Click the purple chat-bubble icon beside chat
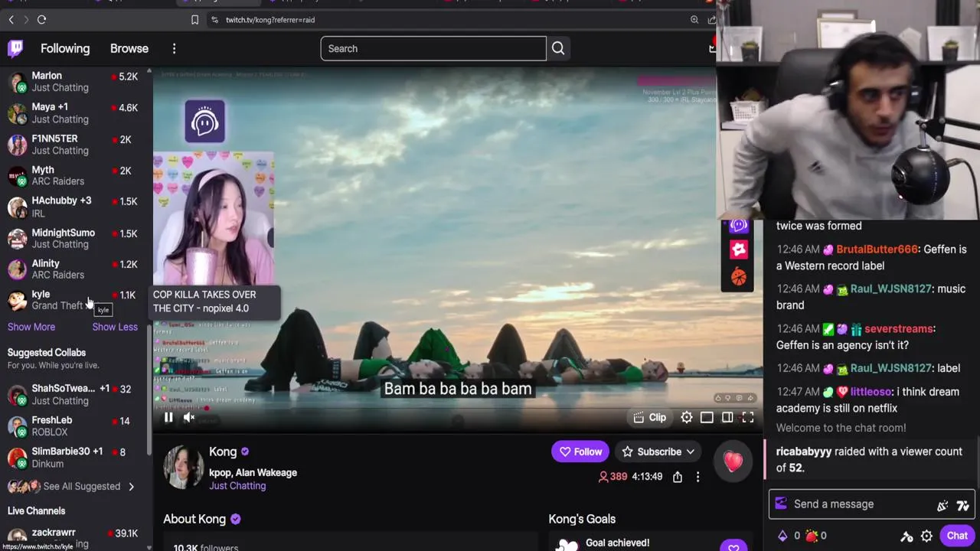Viewport: 980px width, 551px height. point(738,225)
